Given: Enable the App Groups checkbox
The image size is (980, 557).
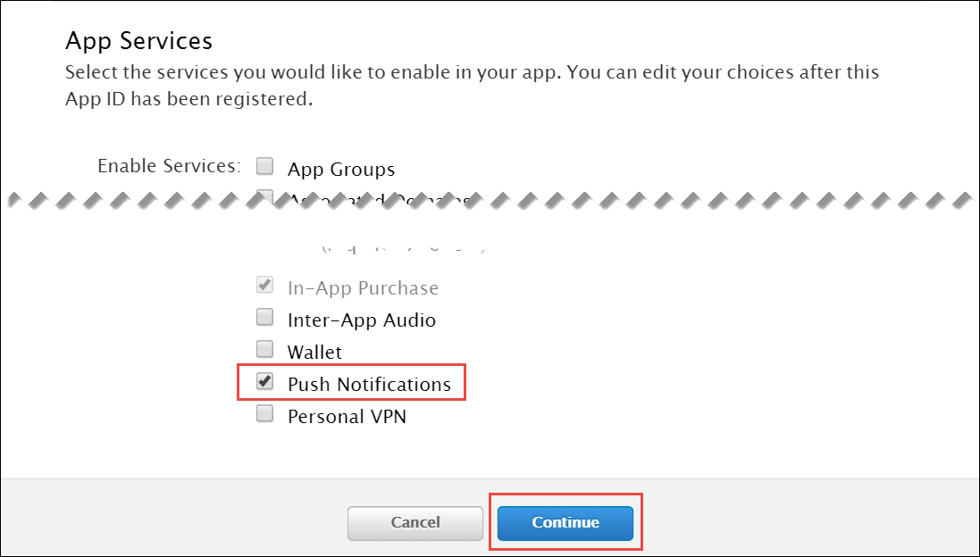Looking at the screenshot, I should tap(264, 165).
